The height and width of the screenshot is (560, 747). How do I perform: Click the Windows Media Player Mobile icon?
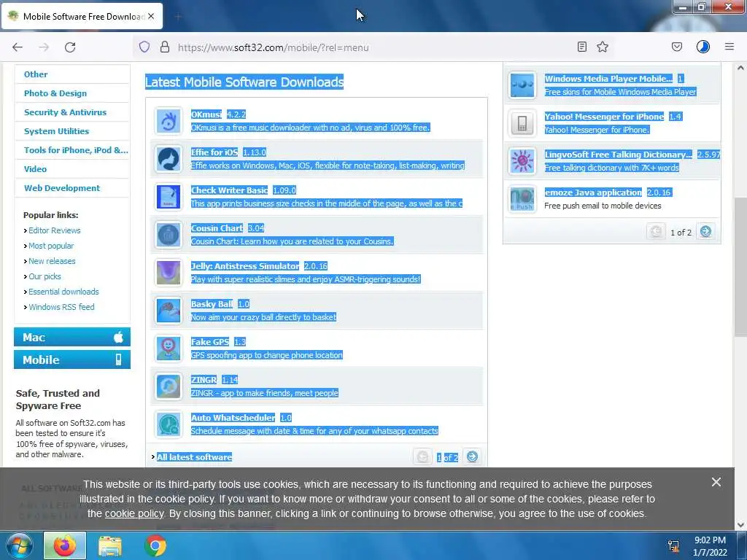click(522, 85)
